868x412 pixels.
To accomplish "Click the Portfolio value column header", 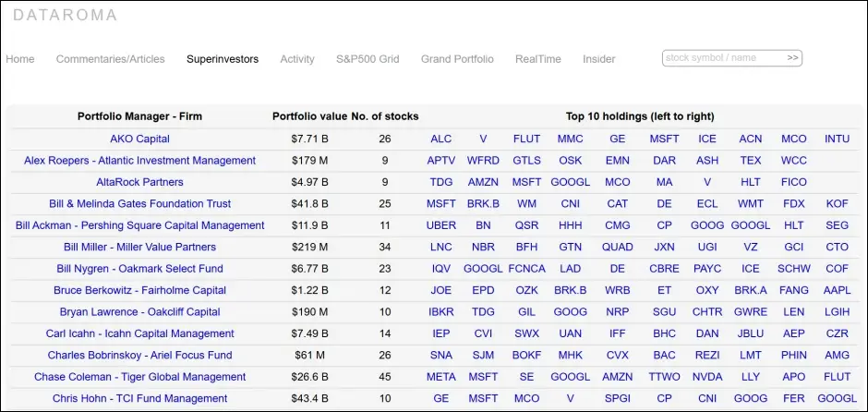I will (x=310, y=116).
